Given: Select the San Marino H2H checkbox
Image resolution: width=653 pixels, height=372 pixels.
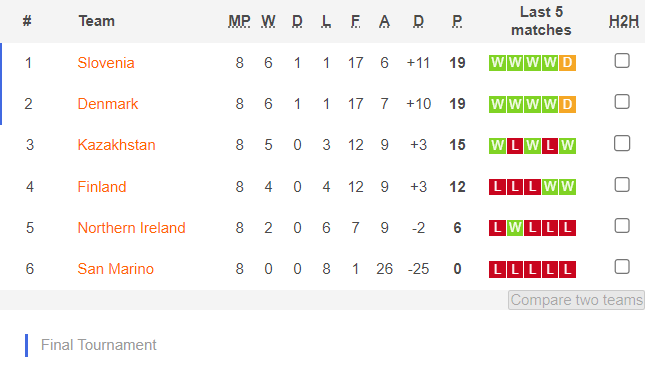Looking at the screenshot, I should coord(622,267).
